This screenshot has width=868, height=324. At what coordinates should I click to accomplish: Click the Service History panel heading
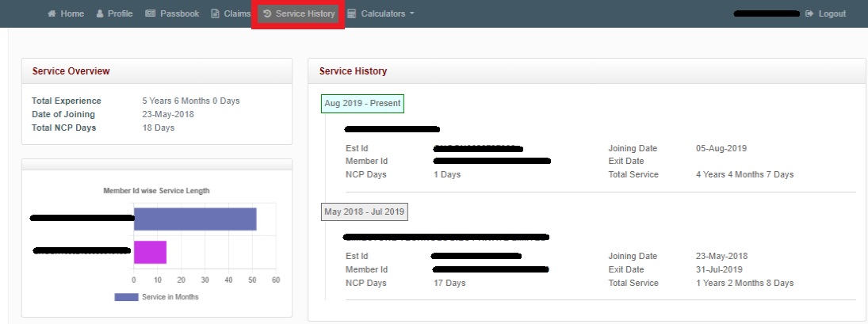[x=353, y=71]
